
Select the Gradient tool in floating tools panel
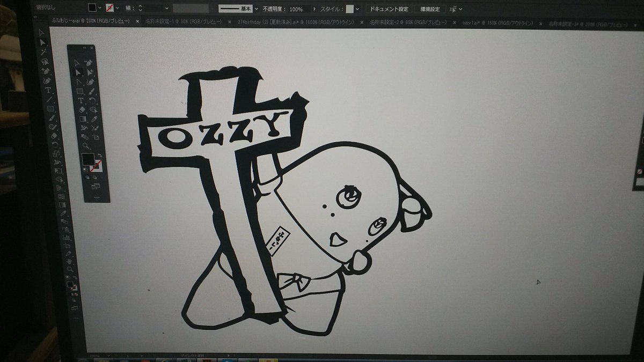83,119
